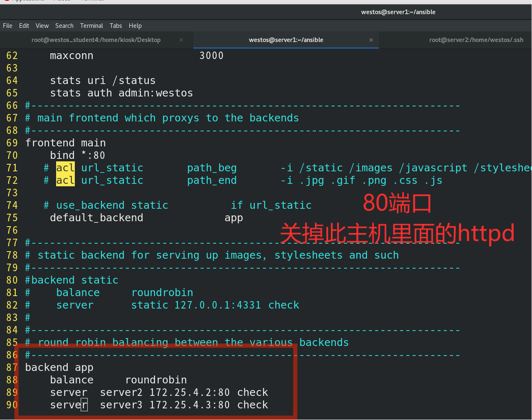Click '#backend static' on line 80
This screenshot has width=532, height=420.
72,280
